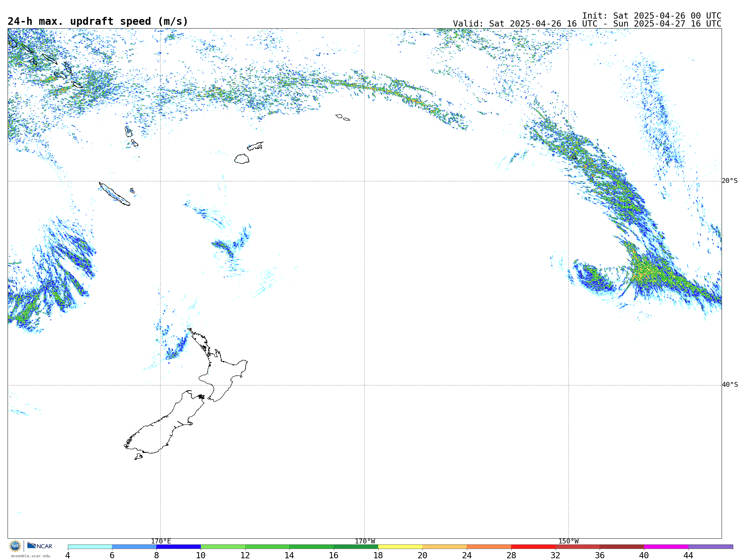
Task: Click Fiji's Viti Levu island outline
Action: point(242,159)
